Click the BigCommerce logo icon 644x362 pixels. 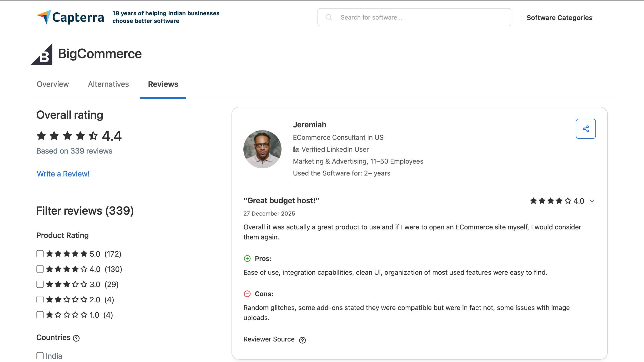click(42, 54)
